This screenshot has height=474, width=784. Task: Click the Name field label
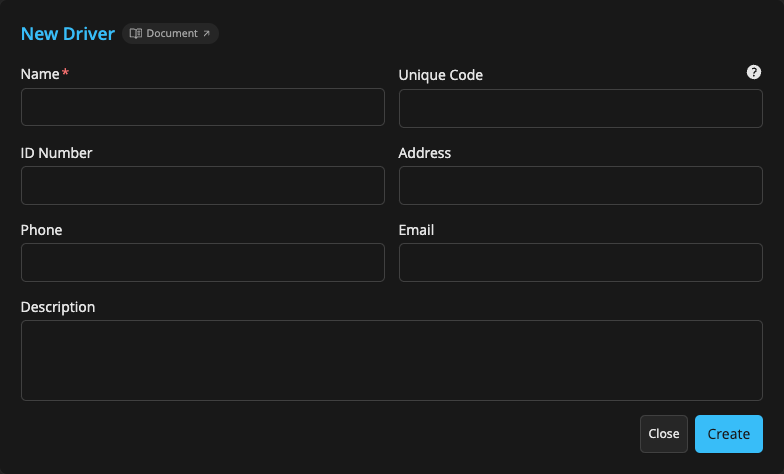(41, 74)
